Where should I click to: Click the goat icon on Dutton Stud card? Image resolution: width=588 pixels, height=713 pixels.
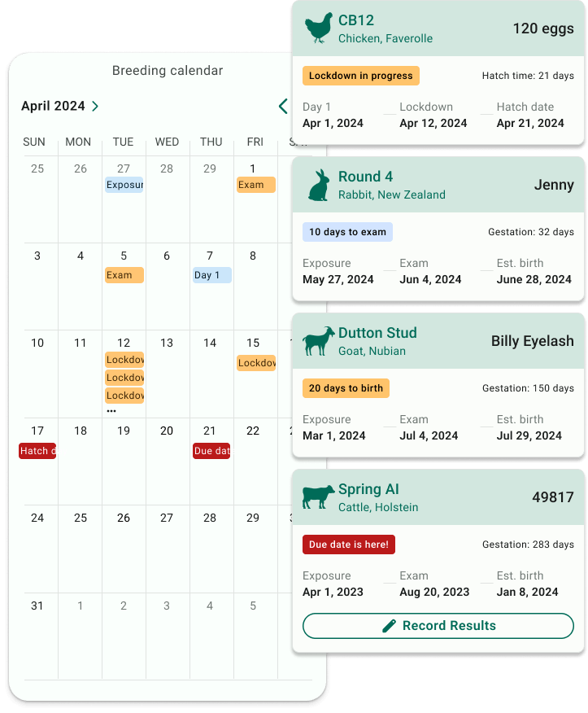coord(319,341)
